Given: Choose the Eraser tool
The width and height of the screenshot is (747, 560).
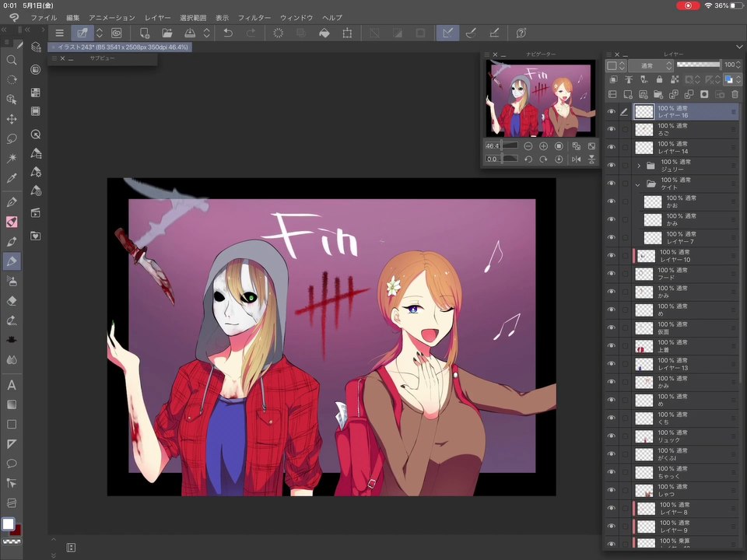Looking at the screenshot, I should 12,301.
